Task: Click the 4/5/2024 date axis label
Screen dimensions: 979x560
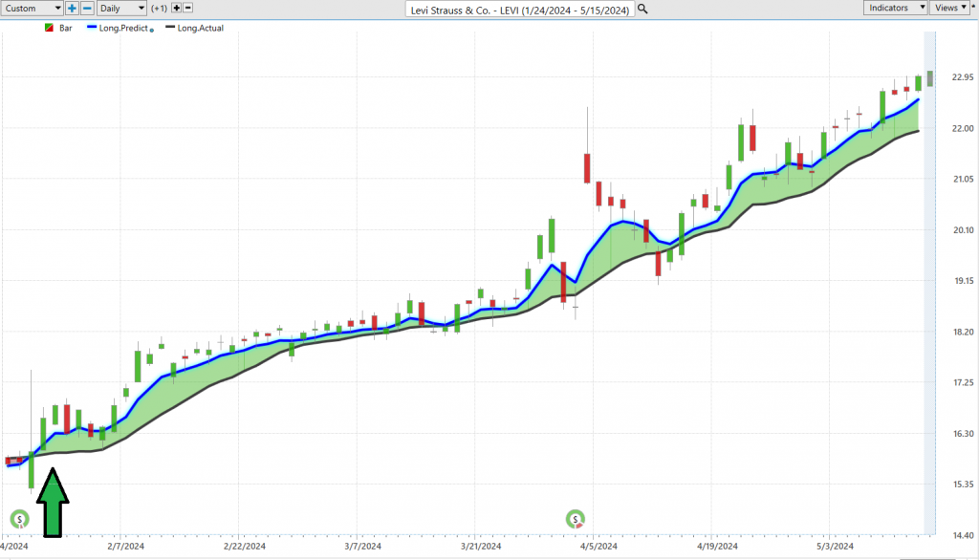Action: click(598, 547)
